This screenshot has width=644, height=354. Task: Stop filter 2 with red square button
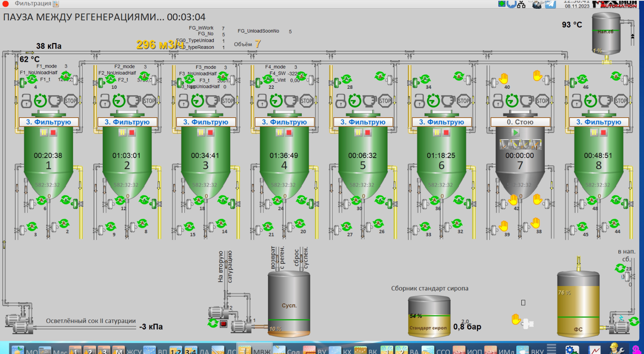tap(132, 132)
